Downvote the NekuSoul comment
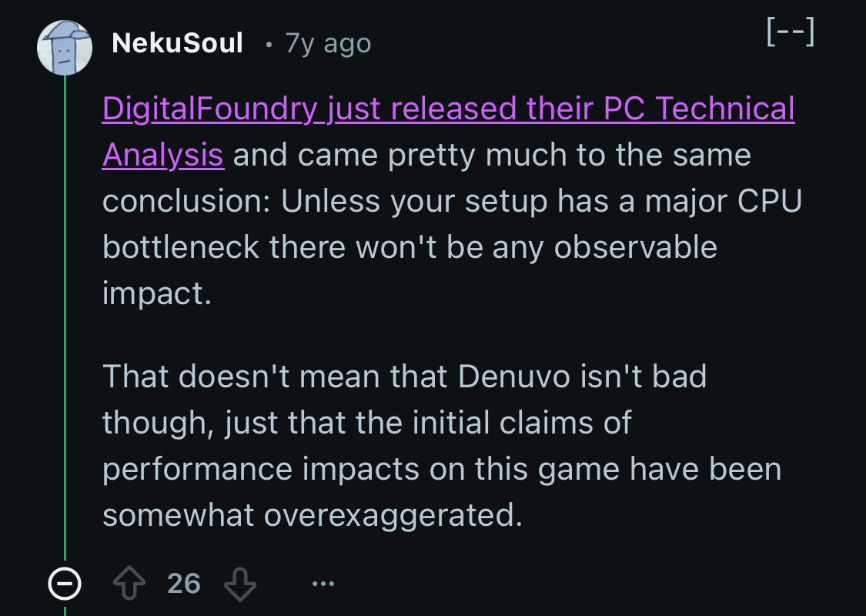The width and height of the screenshot is (866, 616). point(239,584)
